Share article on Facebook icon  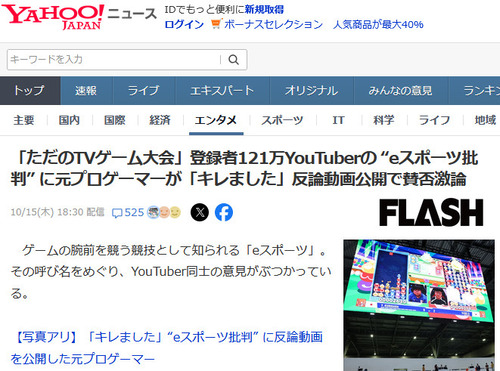[x=224, y=212]
